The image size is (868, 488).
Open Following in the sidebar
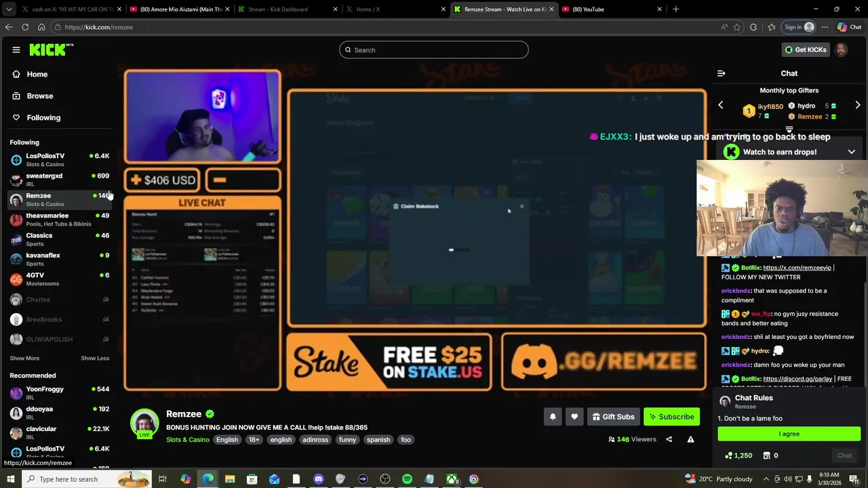[x=43, y=117]
